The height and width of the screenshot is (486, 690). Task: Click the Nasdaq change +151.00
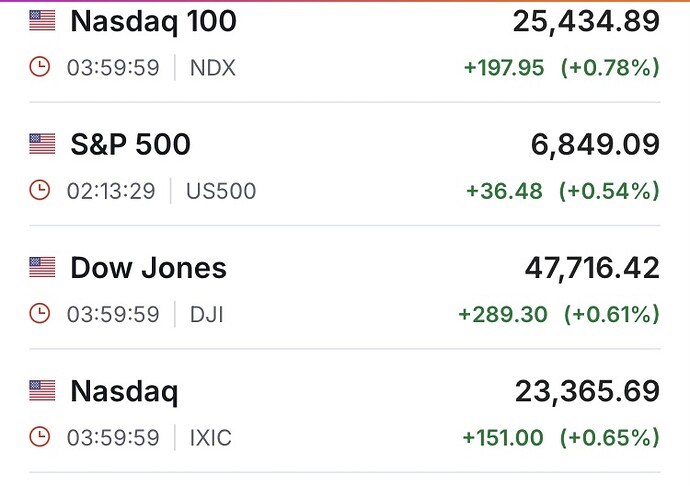tap(503, 438)
